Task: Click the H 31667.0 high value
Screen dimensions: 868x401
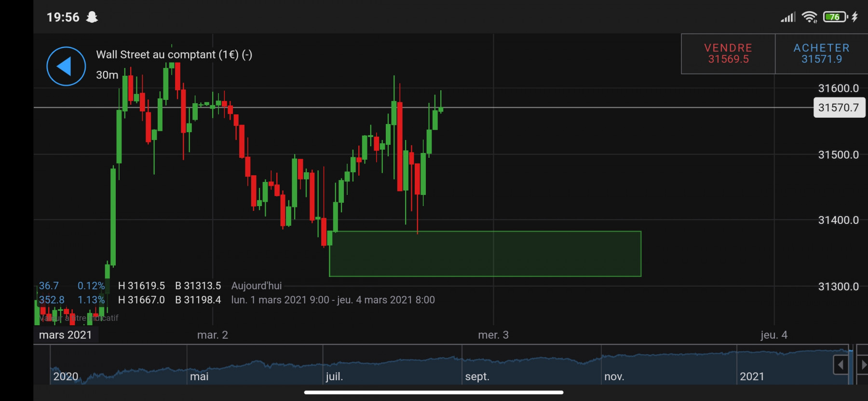Action: point(141,300)
